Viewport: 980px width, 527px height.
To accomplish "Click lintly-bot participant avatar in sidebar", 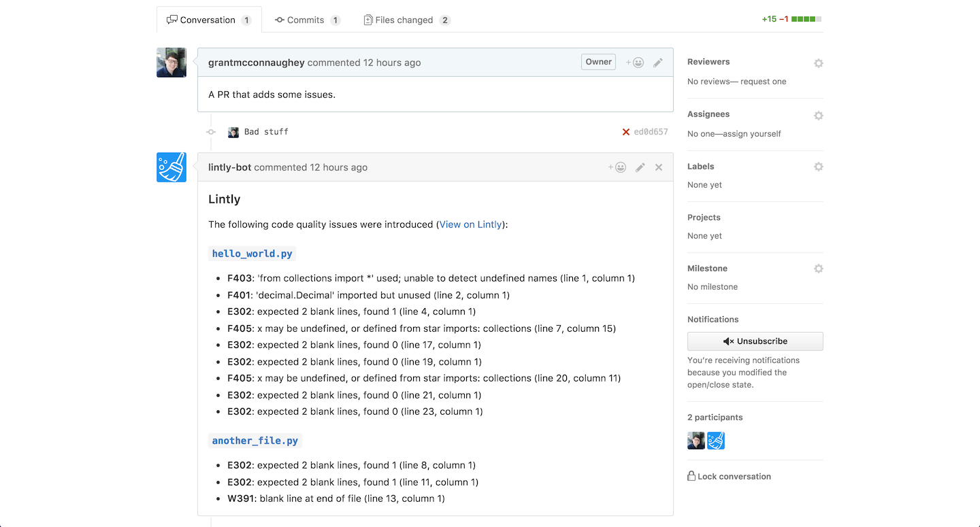I will pyautogui.click(x=716, y=441).
